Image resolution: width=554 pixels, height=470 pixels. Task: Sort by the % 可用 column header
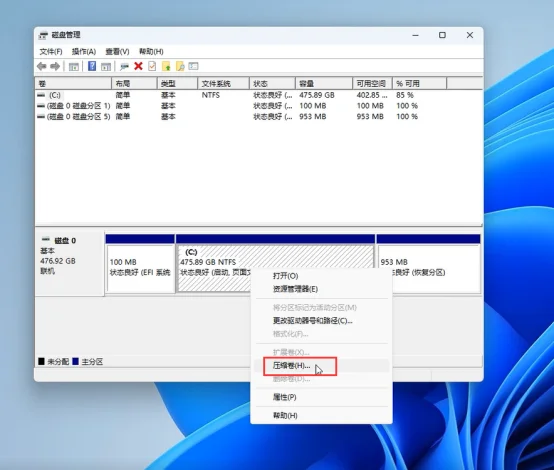click(419, 84)
